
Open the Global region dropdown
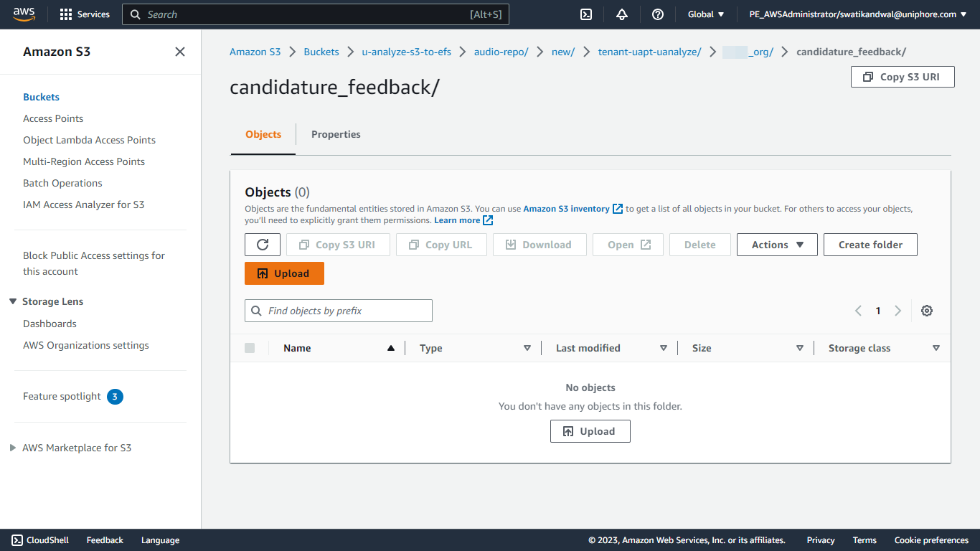tap(706, 14)
